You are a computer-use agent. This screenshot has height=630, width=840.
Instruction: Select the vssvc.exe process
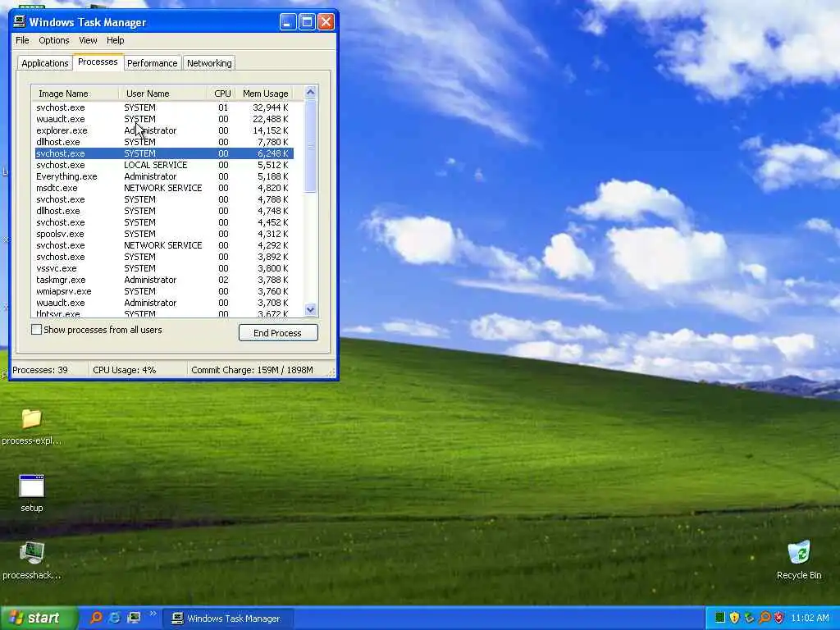tap(164, 268)
